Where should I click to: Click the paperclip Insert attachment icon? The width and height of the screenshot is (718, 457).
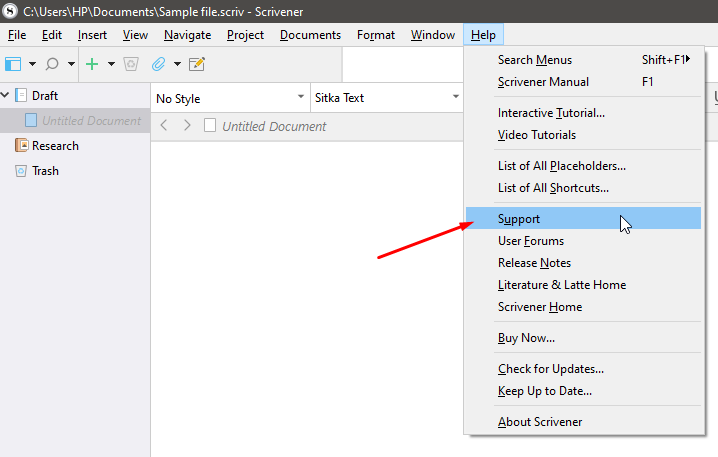coord(158,64)
